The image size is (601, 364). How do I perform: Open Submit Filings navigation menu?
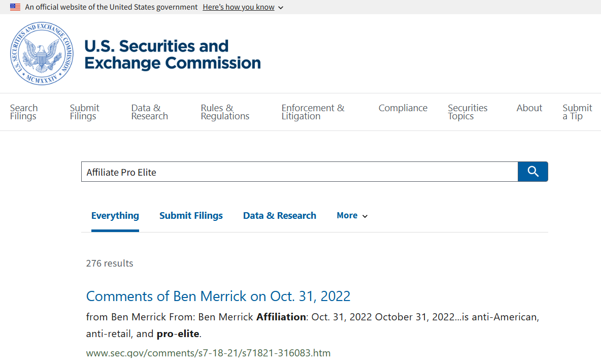tap(85, 112)
